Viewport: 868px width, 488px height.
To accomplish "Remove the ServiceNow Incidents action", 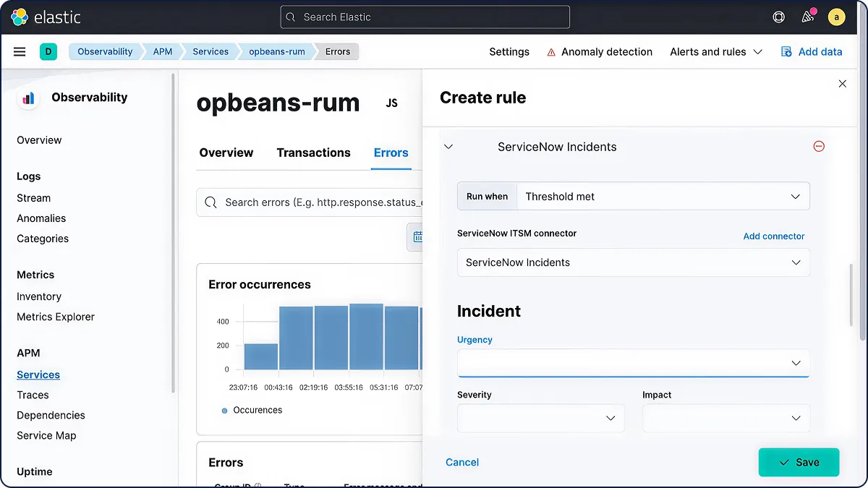I will (819, 147).
